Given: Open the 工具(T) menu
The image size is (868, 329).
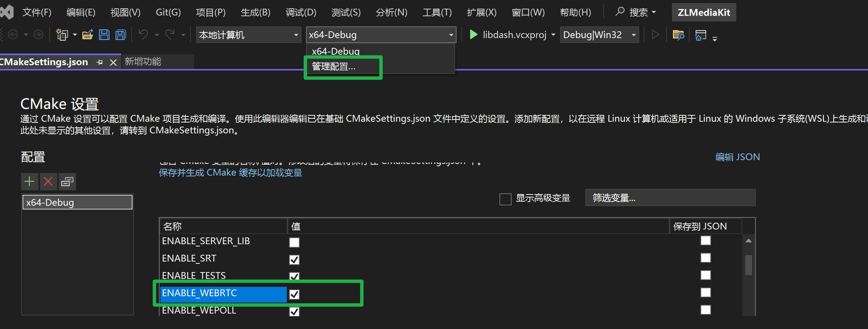Looking at the screenshot, I should (437, 12).
